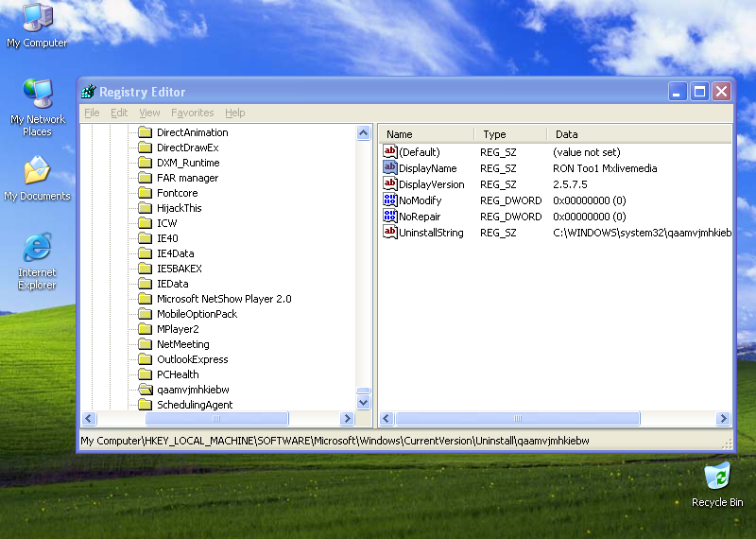Select the IE4Data key in tree
This screenshot has width=756, height=539.
point(176,253)
